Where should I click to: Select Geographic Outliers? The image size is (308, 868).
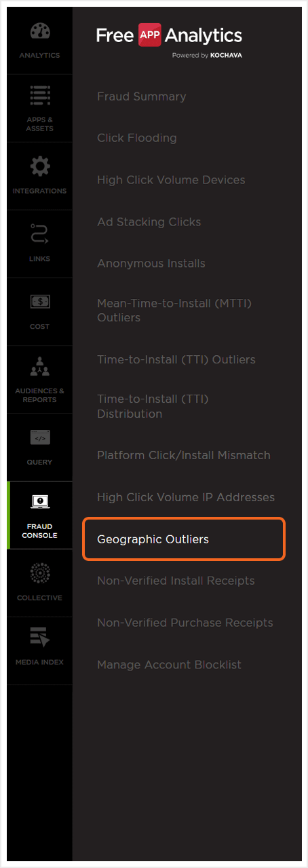click(153, 540)
